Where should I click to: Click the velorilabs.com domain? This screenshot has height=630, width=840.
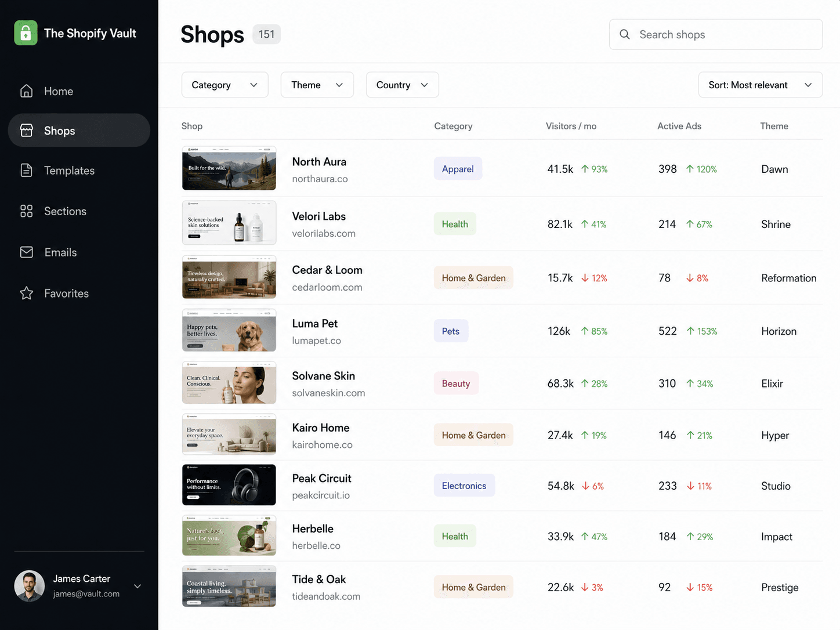tap(324, 233)
